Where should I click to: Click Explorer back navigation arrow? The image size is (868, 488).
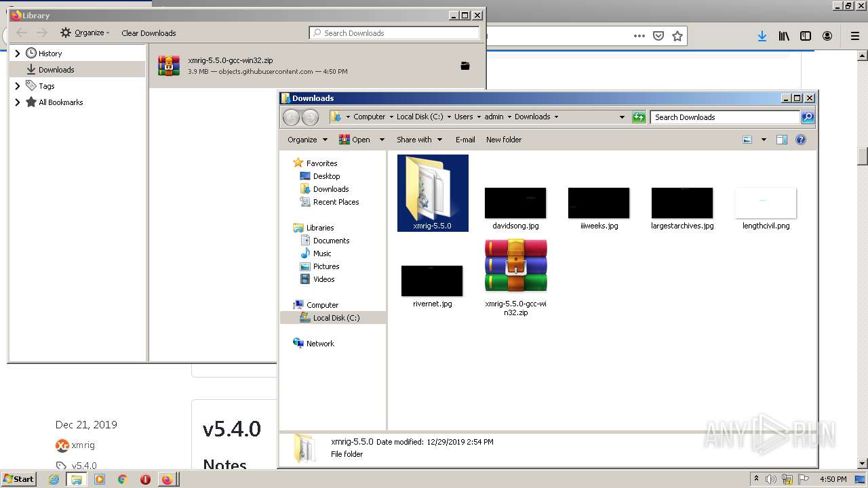pyautogui.click(x=291, y=117)
